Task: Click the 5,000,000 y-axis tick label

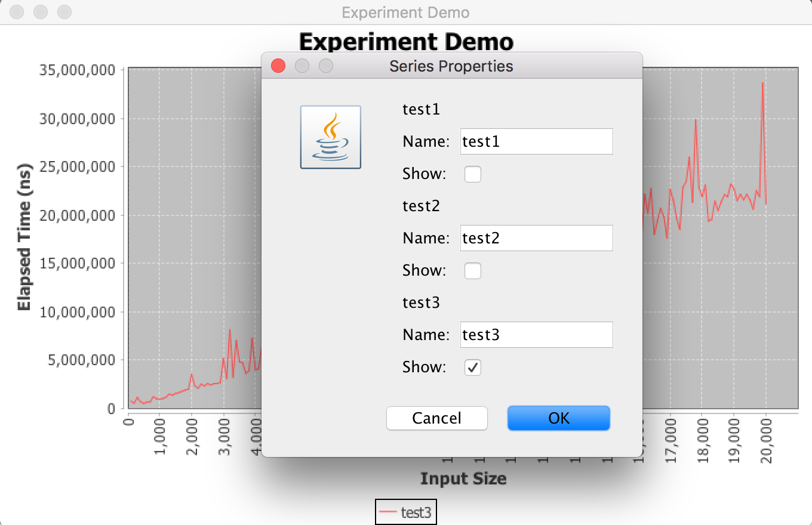Action: 81,360
